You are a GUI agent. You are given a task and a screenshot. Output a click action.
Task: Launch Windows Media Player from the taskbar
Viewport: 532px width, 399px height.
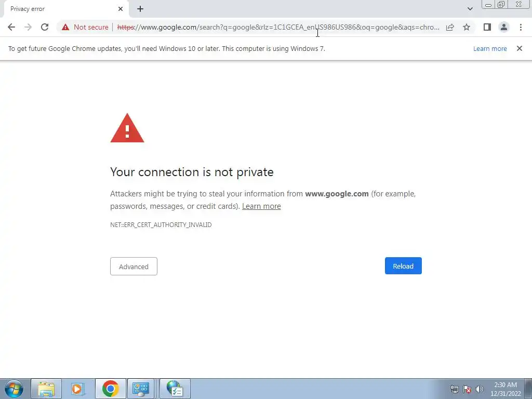pyautogui.click(x=77, y=389)
